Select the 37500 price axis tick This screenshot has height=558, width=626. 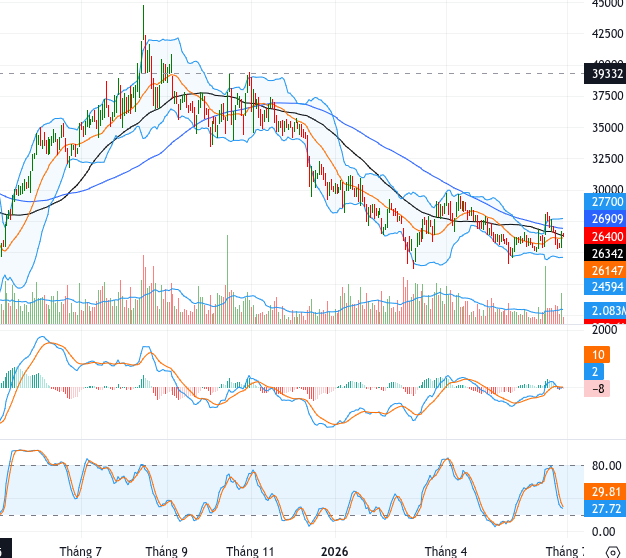pyautogui.click(x=607, y=96)
